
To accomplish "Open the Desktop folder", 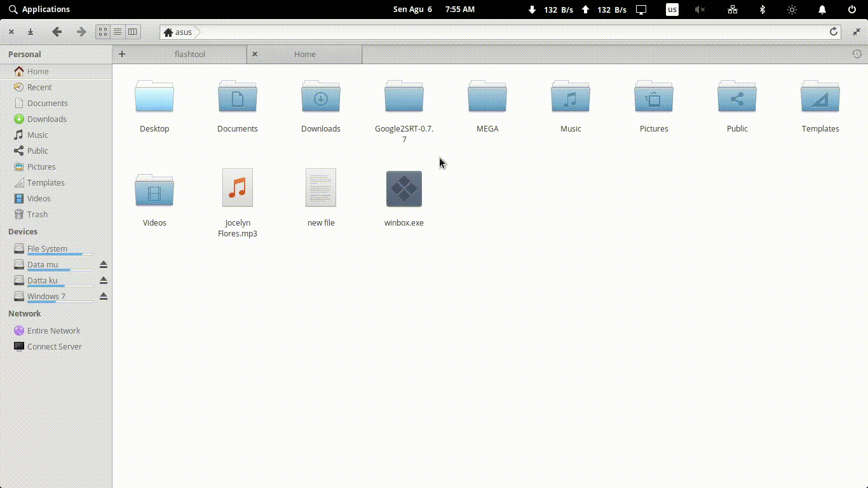I will [154, 97].
